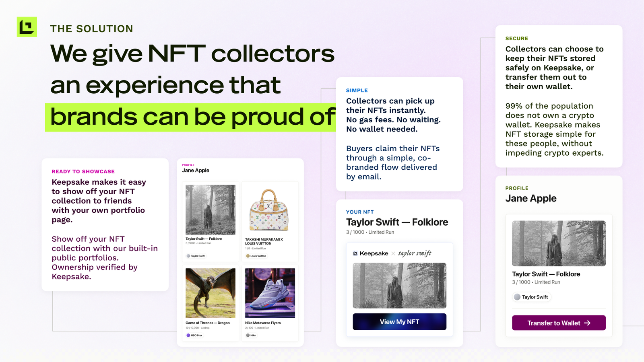Click the 'Game of Thrones — Drogon' title

208,323
